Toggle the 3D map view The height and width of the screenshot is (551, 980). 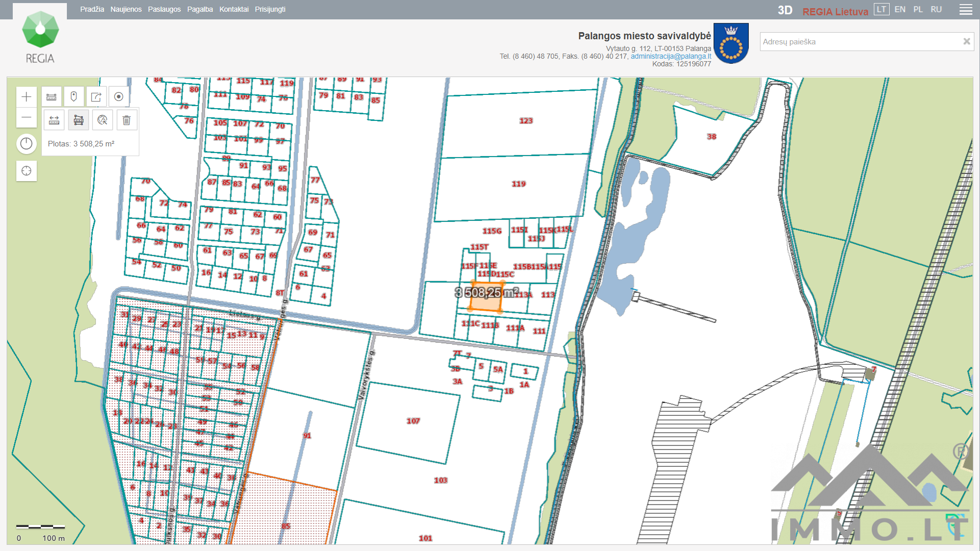[785, 10]
